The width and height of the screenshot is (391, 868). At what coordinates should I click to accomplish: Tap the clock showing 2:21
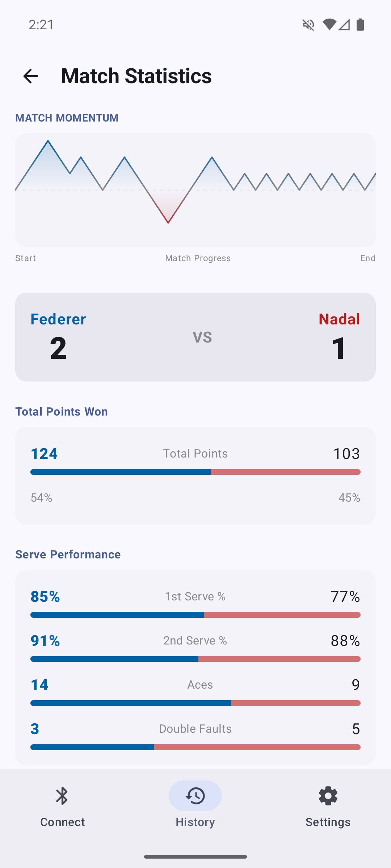[41, 24]
